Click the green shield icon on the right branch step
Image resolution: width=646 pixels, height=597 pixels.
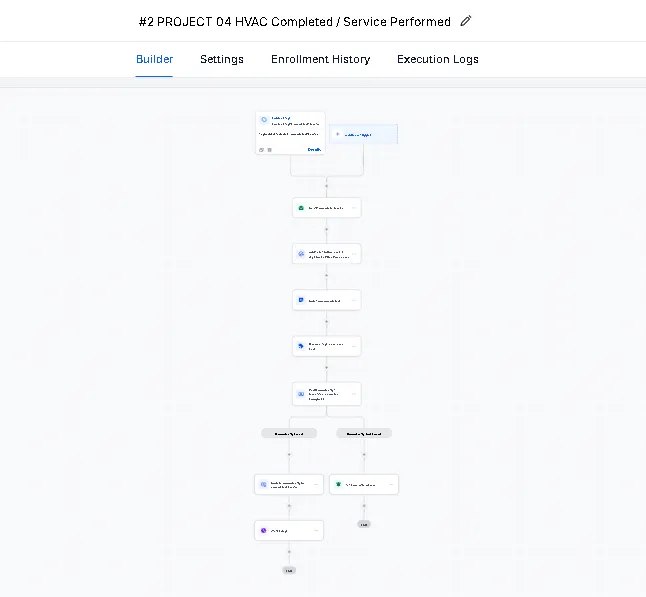click(339, 485)
